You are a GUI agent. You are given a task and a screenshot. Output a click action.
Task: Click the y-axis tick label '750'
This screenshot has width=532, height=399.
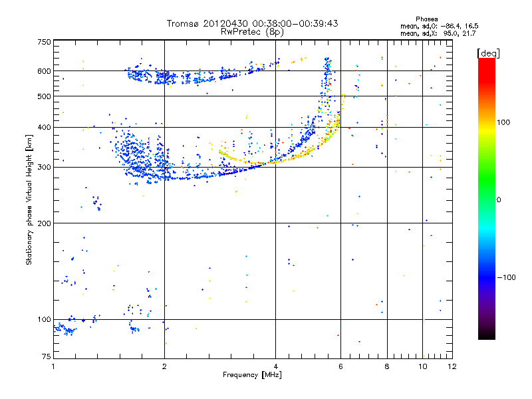[x=45, y=42]
